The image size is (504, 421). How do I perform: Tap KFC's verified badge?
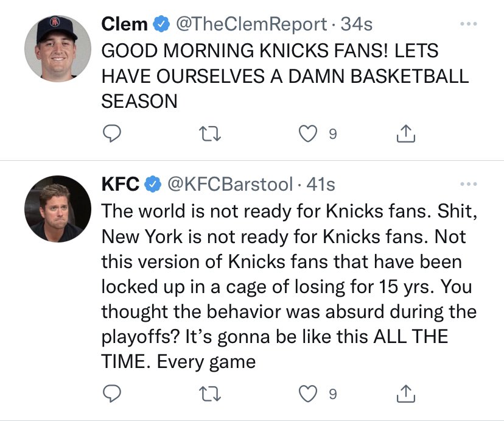coord(153,184)
